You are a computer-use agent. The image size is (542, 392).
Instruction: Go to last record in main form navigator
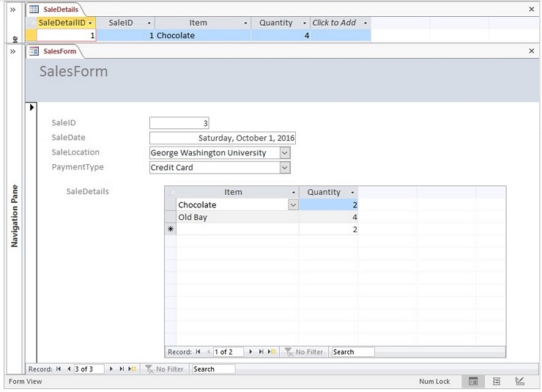122,369
